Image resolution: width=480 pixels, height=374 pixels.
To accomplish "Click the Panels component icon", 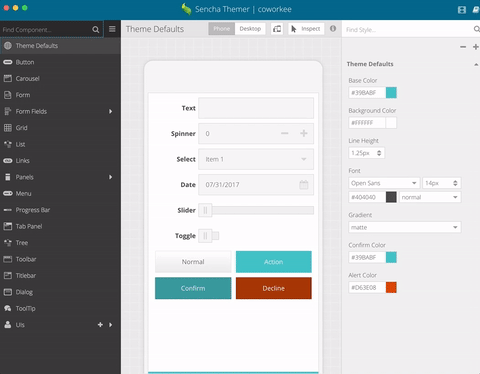I will tap(8, 177).
